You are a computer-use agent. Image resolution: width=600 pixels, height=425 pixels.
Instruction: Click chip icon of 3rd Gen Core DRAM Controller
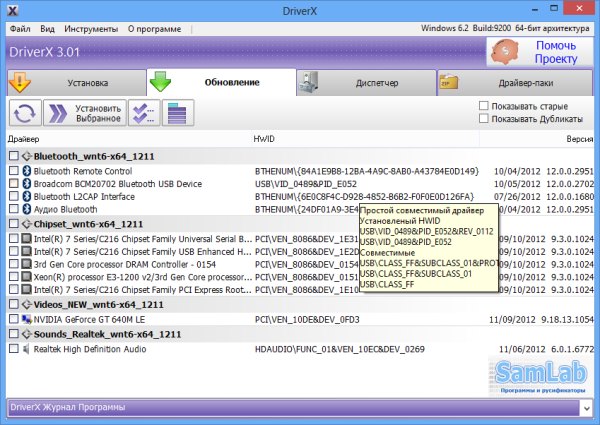(27, 263)
